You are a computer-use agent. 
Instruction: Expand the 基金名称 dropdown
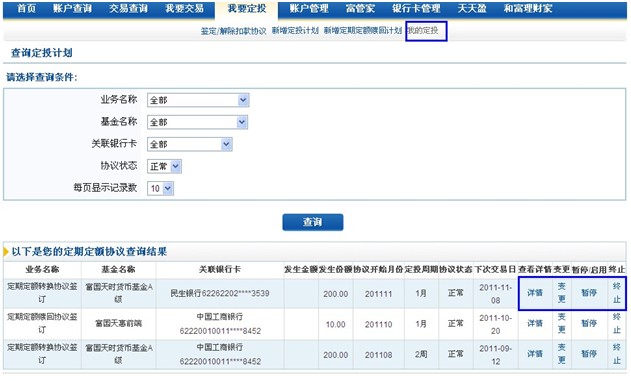pyautogui.click(x=198, y=122)
